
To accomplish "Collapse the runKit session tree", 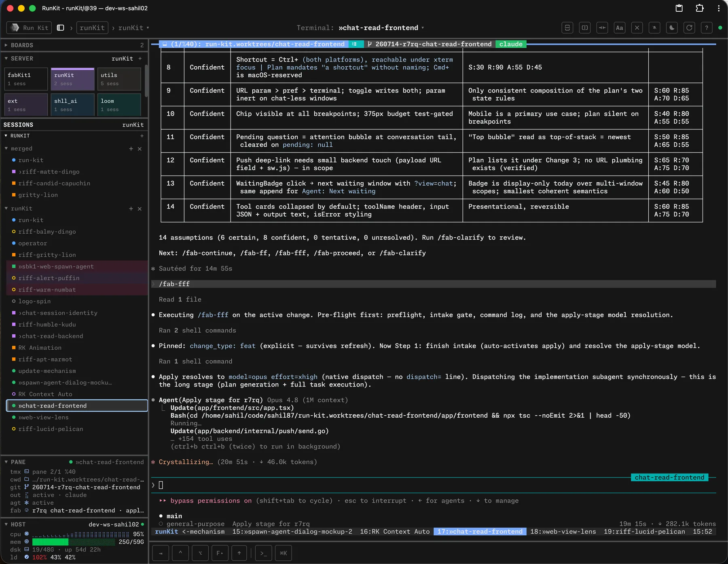I will (6, 208).
